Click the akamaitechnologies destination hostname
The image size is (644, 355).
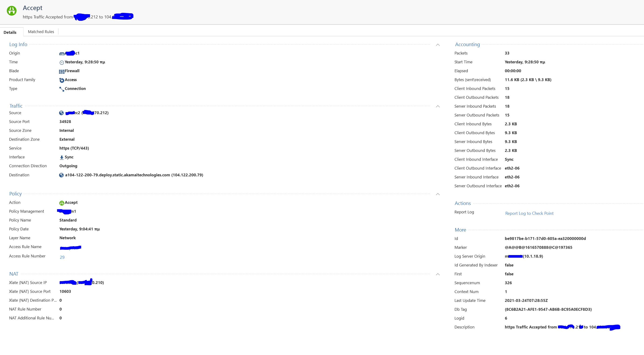pyautogui.click(x=117, y=175)
